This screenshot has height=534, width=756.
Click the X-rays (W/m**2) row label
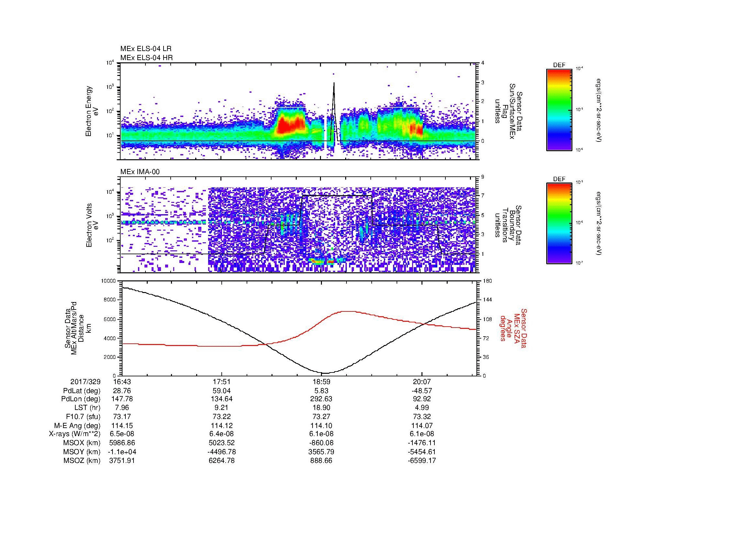click(75, 434)
